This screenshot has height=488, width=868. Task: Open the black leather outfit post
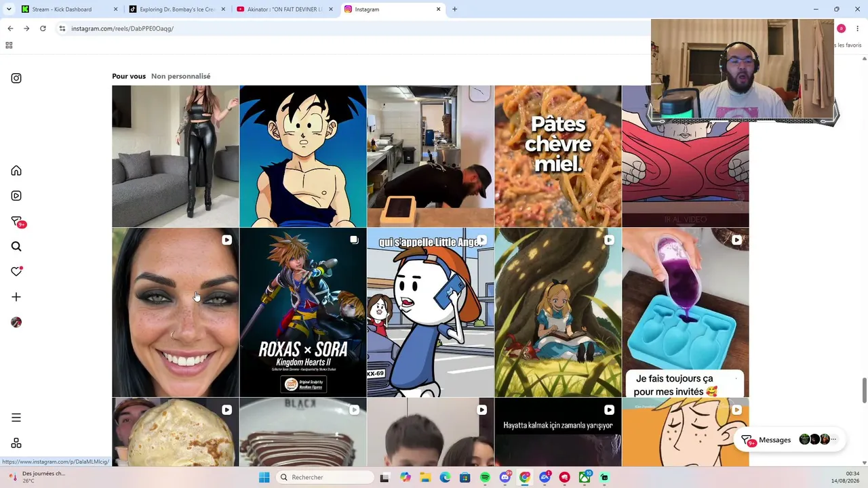pos(176,156)
